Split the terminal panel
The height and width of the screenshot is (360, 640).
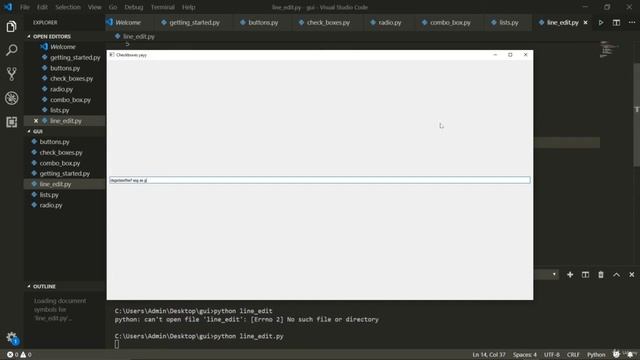(585, 275)
